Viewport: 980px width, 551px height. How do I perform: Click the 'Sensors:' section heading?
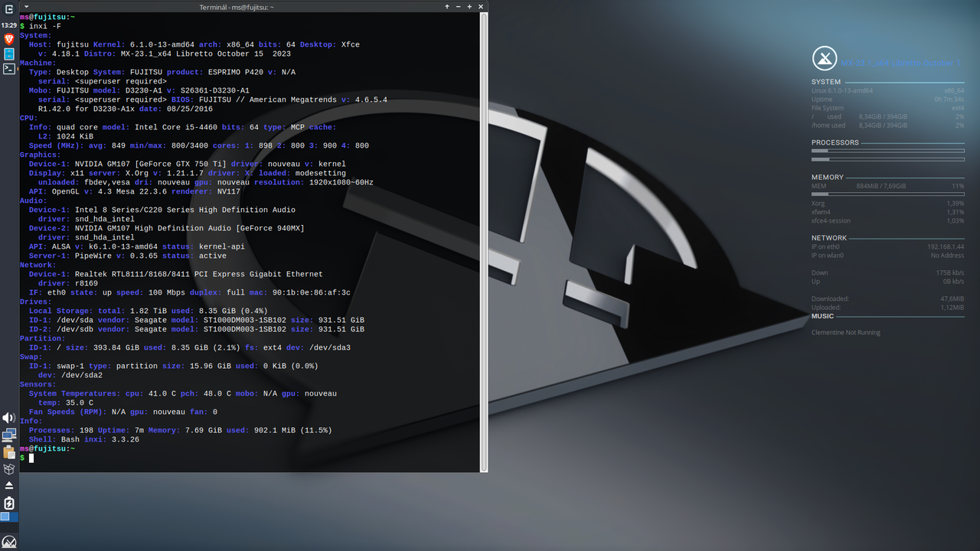click(x=38, y=384)
